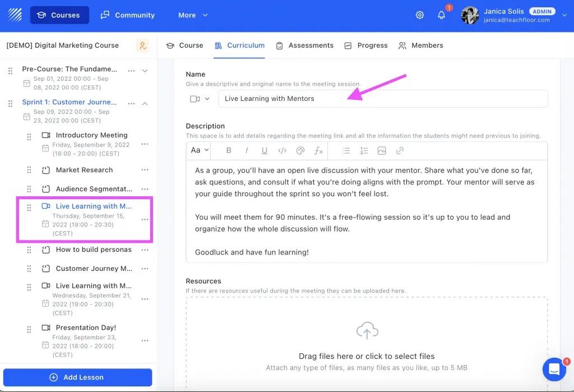This screenshot has width=574, height=392.
Task: Open Customer Journey lesson options menu
Action: pyautogui.click(x=145, y=269)
